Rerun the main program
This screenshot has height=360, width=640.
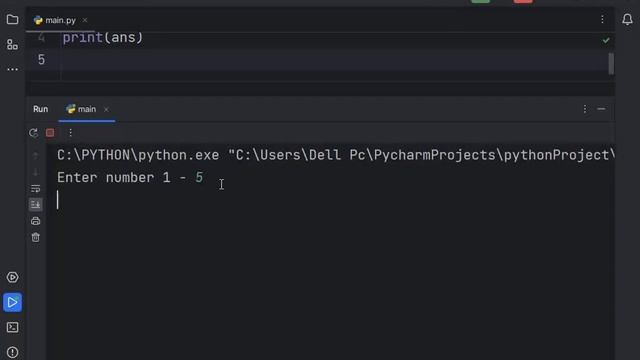pos(33,133)
